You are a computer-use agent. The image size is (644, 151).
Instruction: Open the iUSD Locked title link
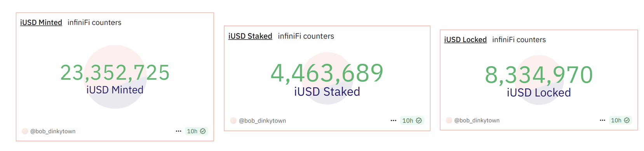coord(465,40)
